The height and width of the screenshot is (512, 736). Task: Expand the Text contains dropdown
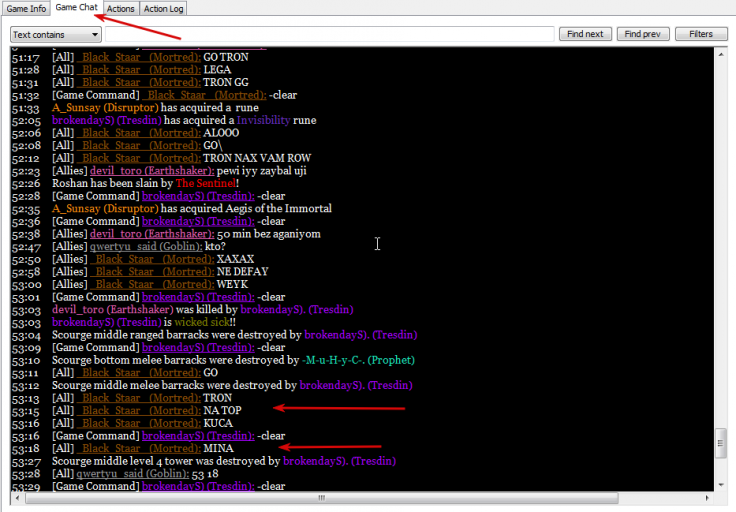point(56,35)
